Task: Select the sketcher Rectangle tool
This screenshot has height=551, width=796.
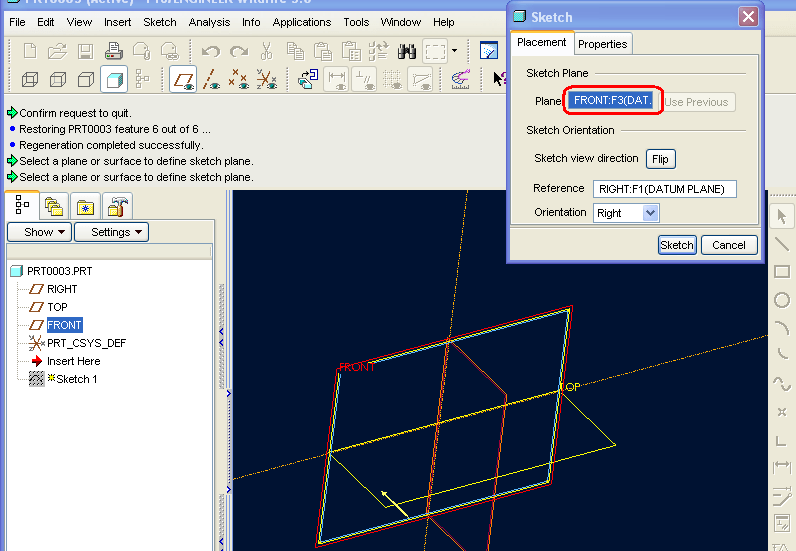Action: tap(782, 272)
